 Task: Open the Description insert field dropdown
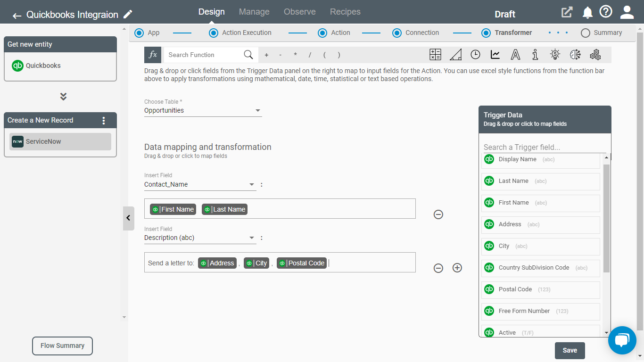200,238
